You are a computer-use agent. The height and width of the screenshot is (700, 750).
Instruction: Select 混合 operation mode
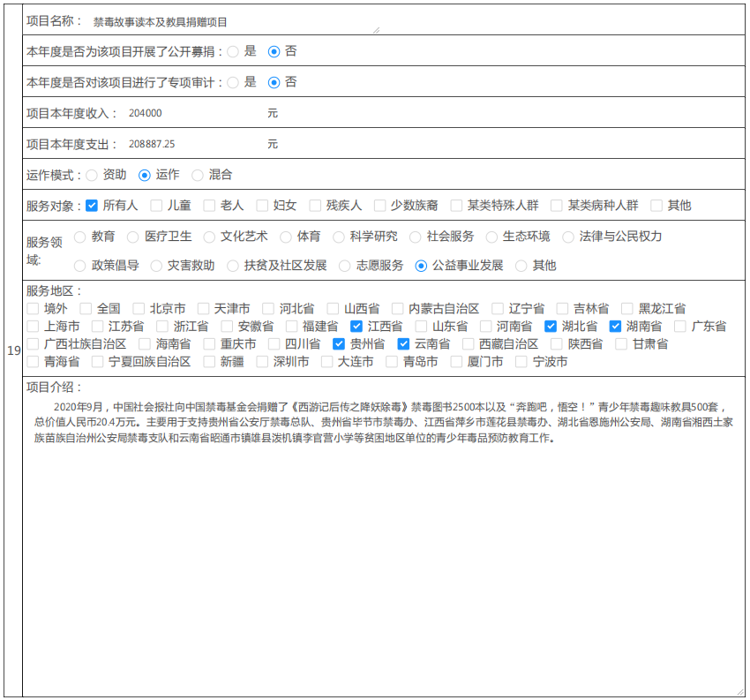click(x=198, y=176)
